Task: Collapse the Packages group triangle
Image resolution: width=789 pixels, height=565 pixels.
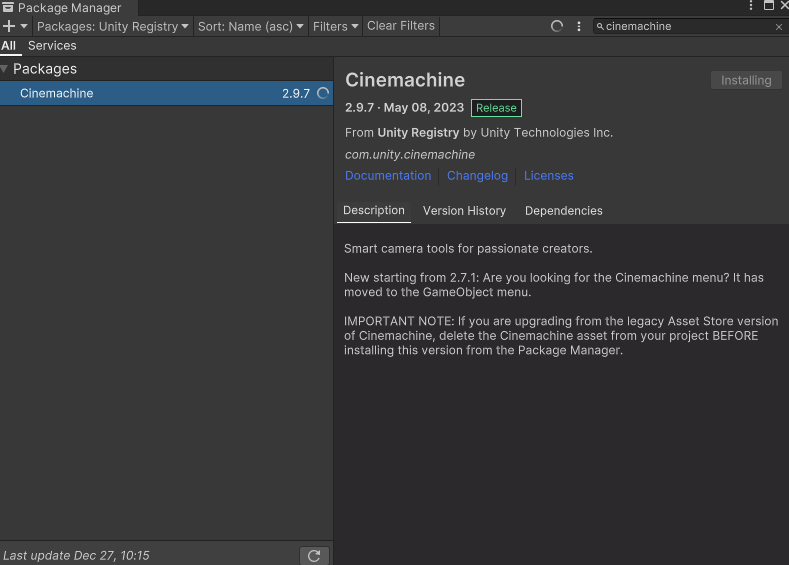Action: pyautogui.click(x=4, y=69)
